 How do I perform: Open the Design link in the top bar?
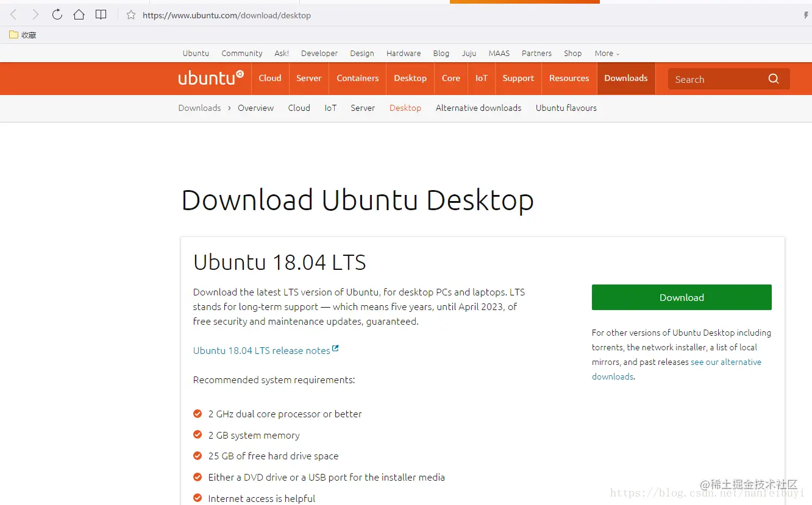coord(362,53)
